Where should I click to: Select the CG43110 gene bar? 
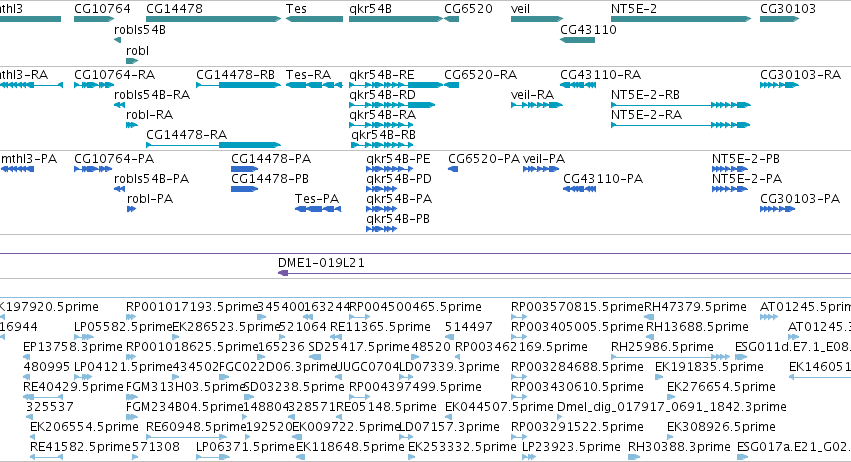[x=577, y=40]
